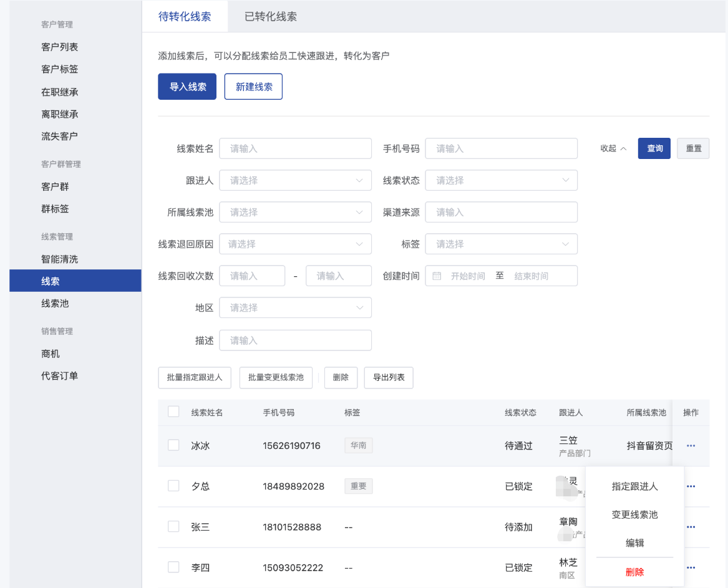728x588 pixels.
Task: Check the checkbox for 夕总 row
Action: 173,486
